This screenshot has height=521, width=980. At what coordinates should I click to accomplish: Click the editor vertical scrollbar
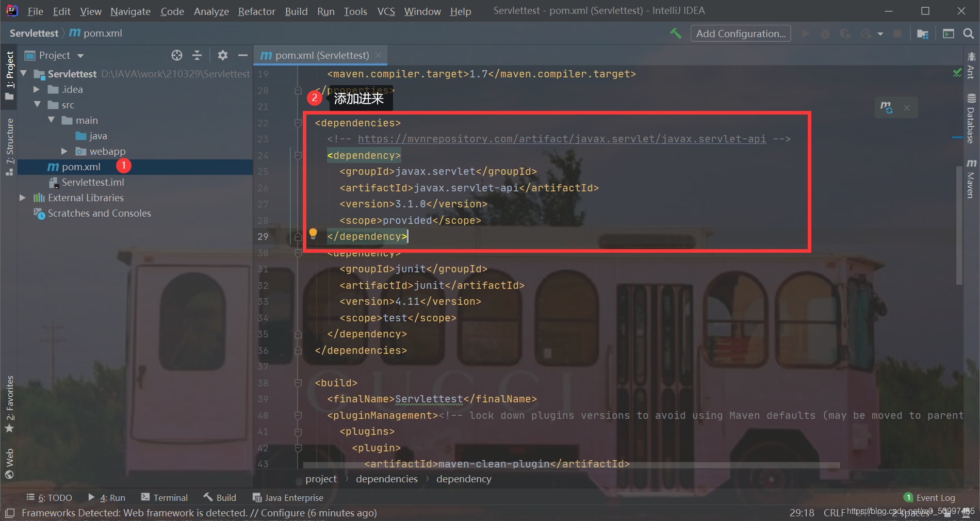click(959, 225)
